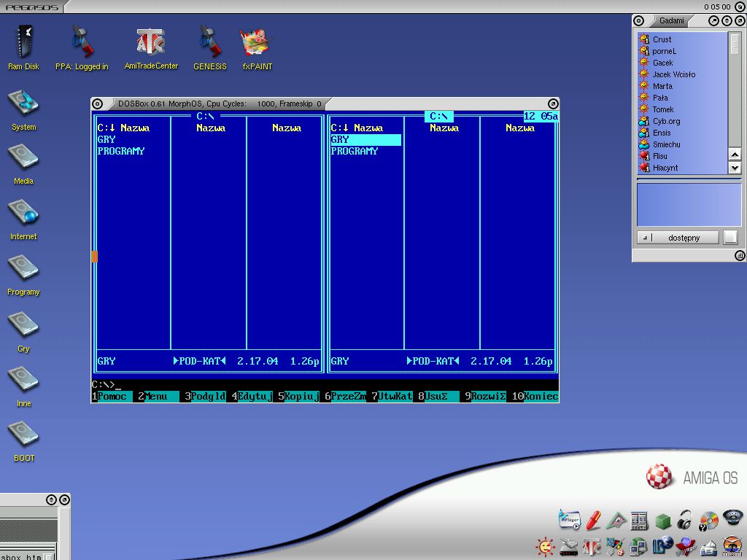Open the Miami dock icon
The width and height of the screenshot is (747, 560).
click(x=732, y=547)
